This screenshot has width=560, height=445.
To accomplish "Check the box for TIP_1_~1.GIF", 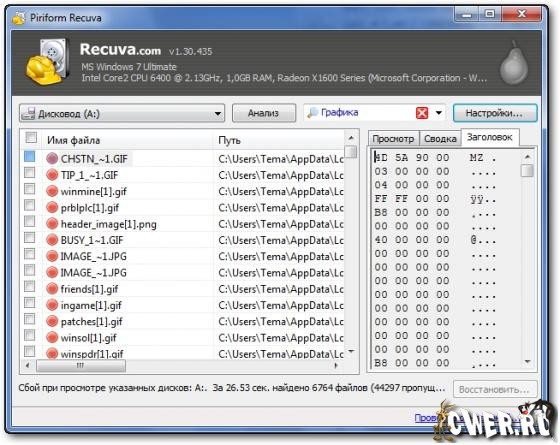I will pyautogui.click(x=30, y=173).
